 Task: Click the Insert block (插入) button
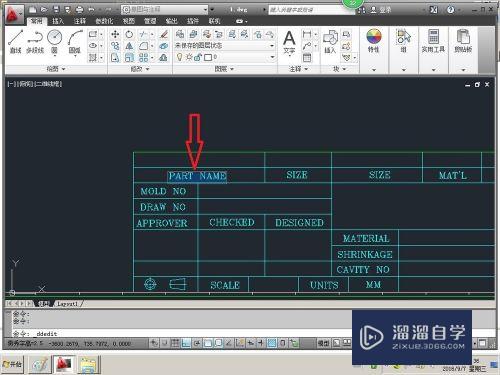click(x=330, y=42)
